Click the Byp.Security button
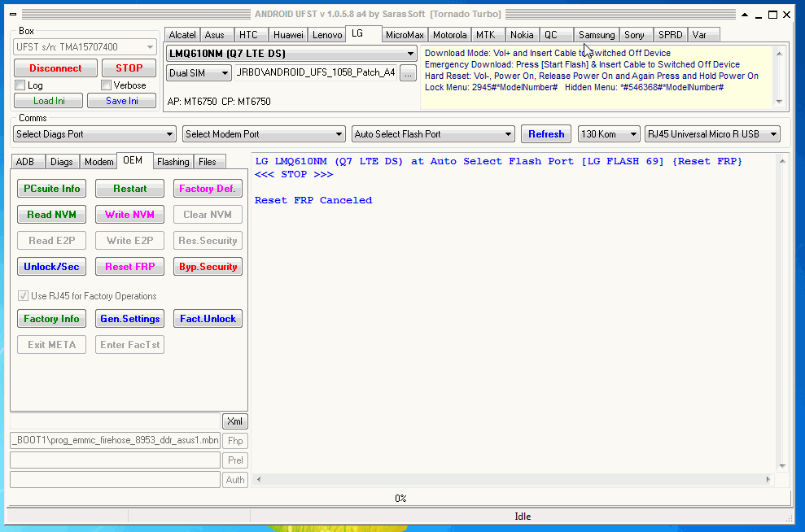The width and height of the screenshot is (805, 532). (208, 267)
